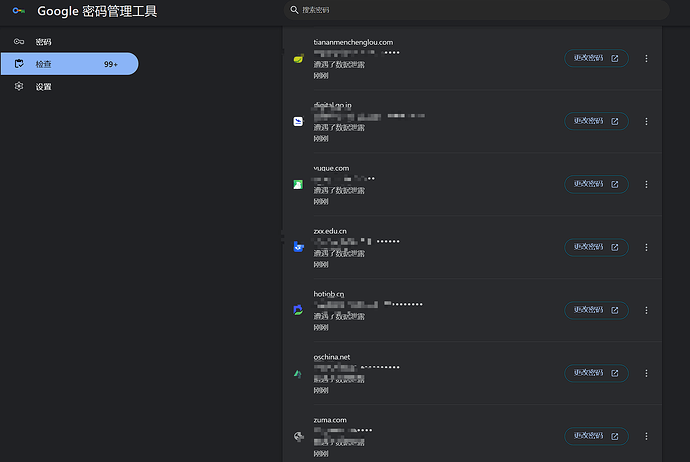Click the Google 密码管理工具 title
Screen dimensions: 690x462
click(x=97, y=11)
